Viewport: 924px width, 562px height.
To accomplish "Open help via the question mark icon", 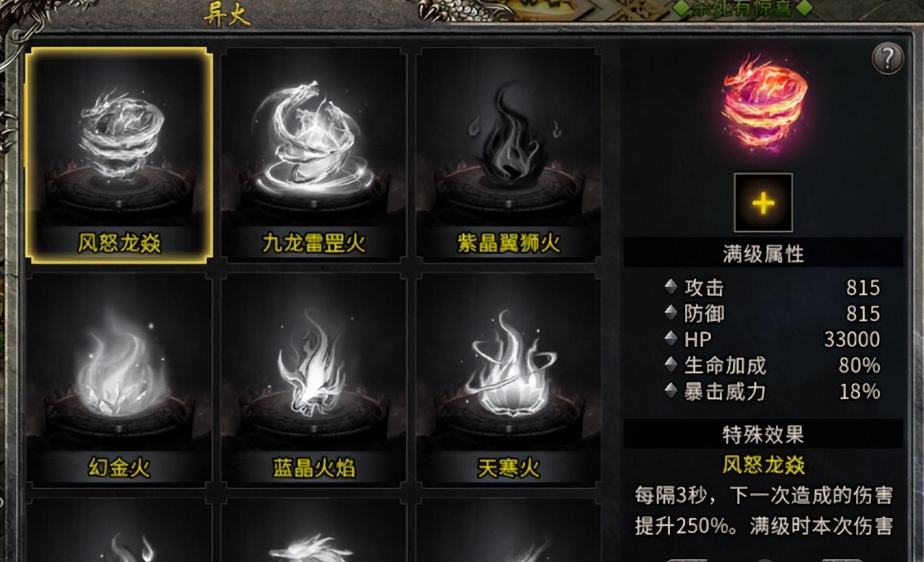I will (888, 59).
